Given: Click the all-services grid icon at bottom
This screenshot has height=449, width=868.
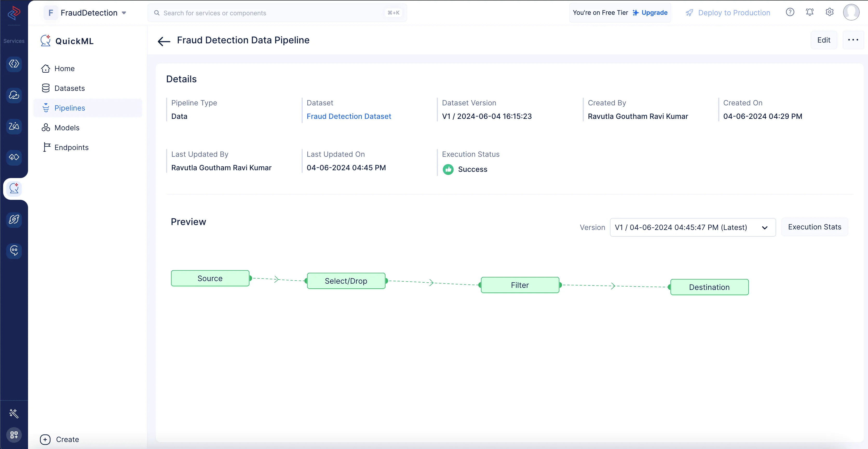Looking at the screenshot, I should [14, 435].
